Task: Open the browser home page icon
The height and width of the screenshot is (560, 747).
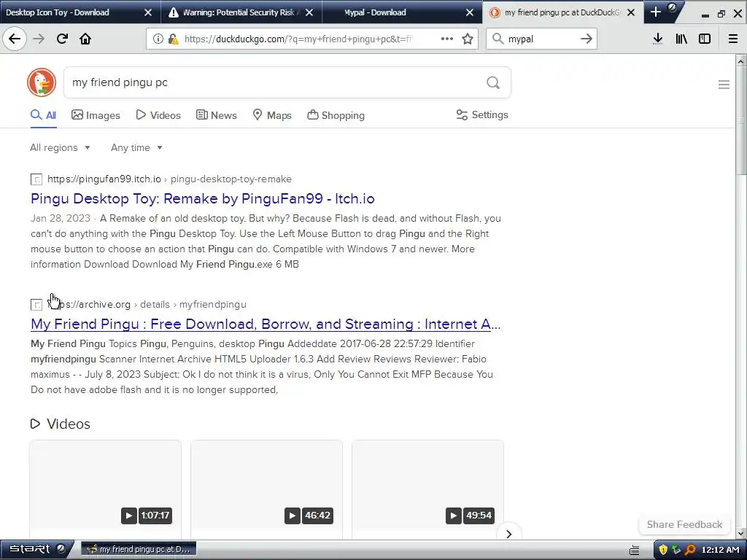Action: 85,39
